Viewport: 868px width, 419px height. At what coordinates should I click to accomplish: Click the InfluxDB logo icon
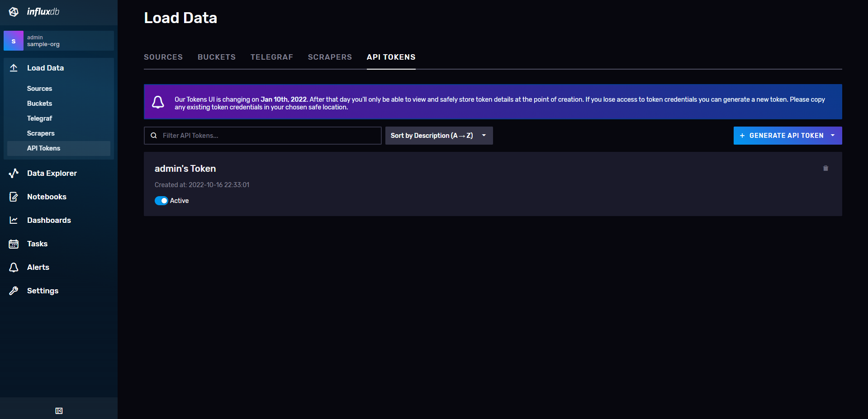click(x=14, y=12)
